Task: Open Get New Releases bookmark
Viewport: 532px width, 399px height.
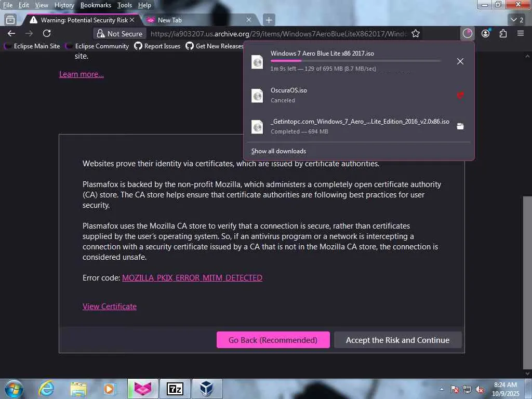Action: click(215, 46)
